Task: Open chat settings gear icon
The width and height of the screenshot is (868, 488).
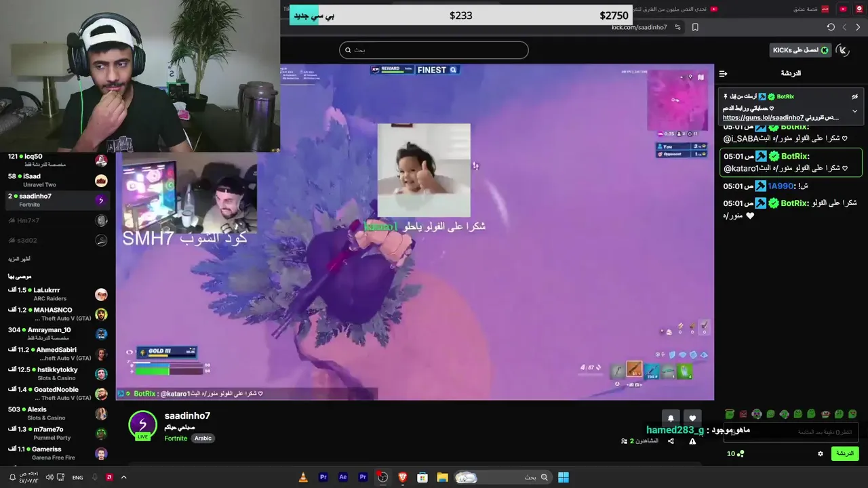Action: [x=821, y=453]
